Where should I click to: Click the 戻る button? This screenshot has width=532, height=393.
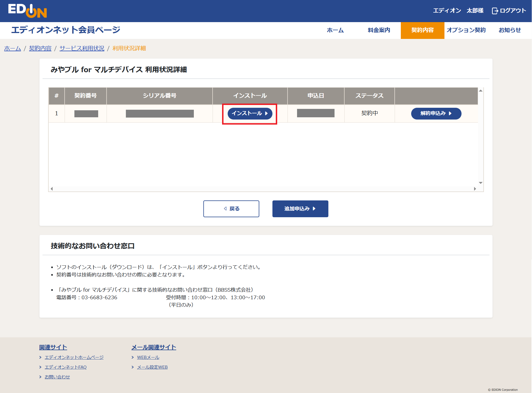tap(231, 209)
